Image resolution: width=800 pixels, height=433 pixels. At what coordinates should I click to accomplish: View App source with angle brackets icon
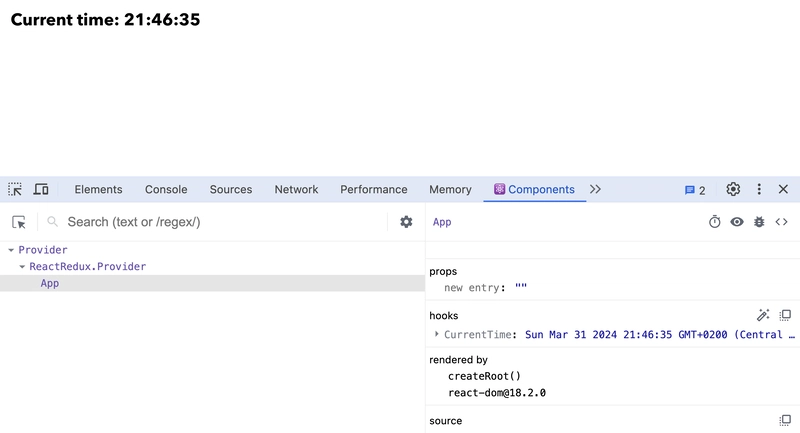(782, 222)
